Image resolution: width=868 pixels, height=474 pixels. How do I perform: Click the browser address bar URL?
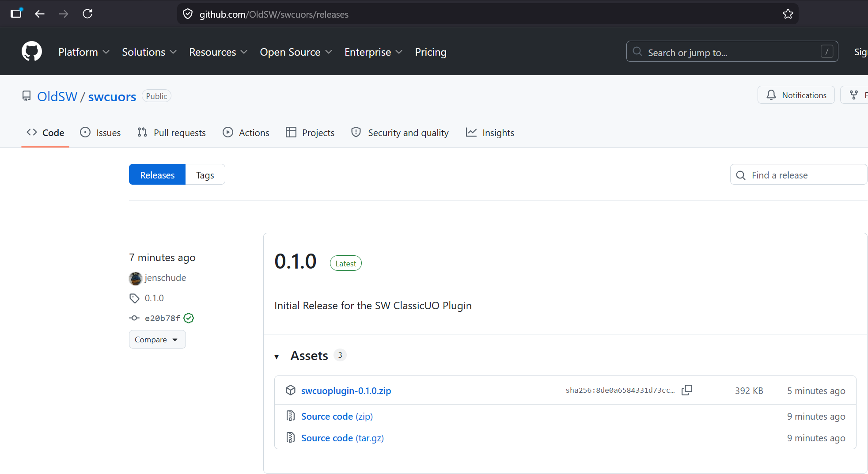(274, 14)
